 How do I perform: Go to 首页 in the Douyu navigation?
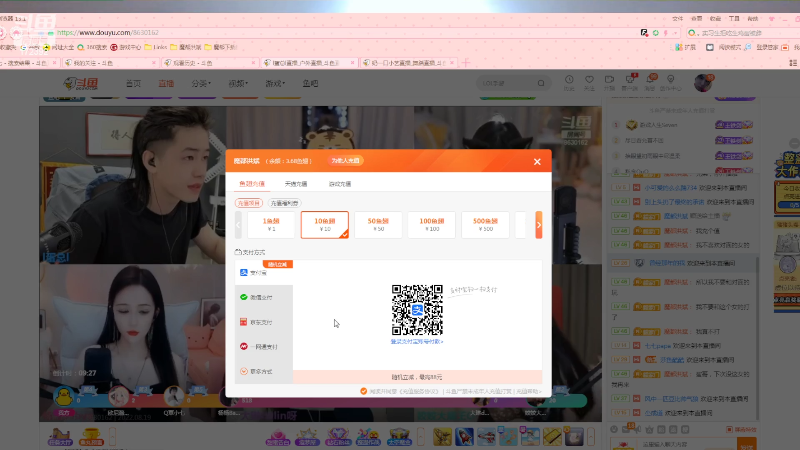(133, 83)
